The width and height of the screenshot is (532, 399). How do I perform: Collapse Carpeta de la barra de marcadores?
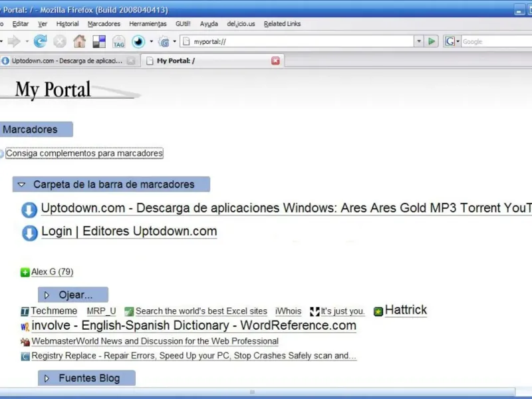(x=22, y=185)
